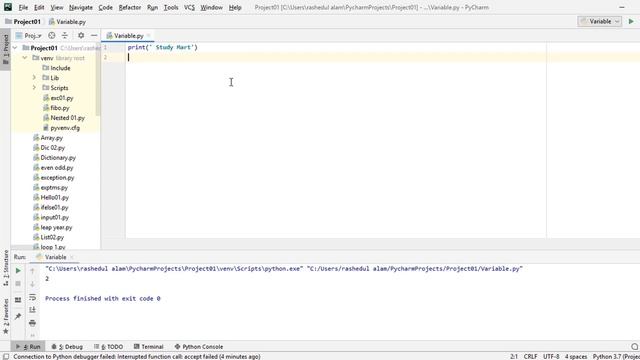Screen dimensions: 640x360
Task: Click the up-arrow stack trace icon in Run panel
Action: [x=32, y=271]
